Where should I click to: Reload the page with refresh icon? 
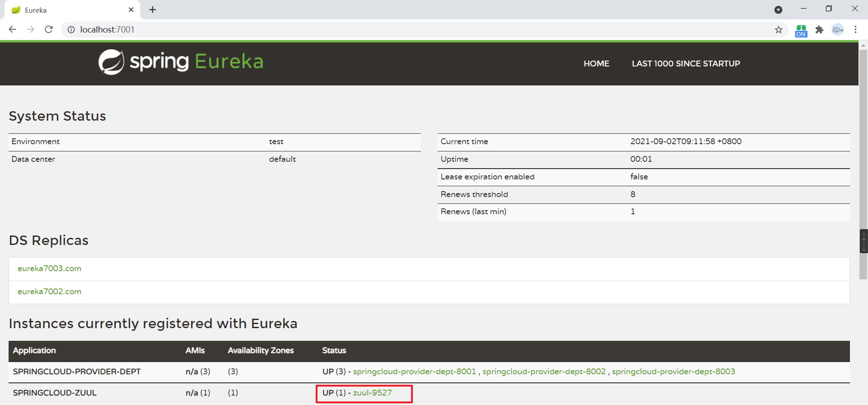(x=49, y=29)
